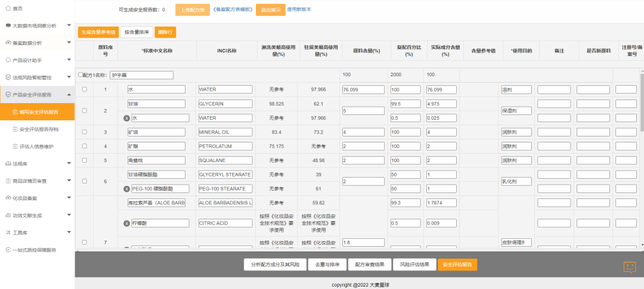The width and height of the screenshot is (644, 289).
Task: Collapse the 产品安全评估报告 menu arrow
Action: (69, 94)
